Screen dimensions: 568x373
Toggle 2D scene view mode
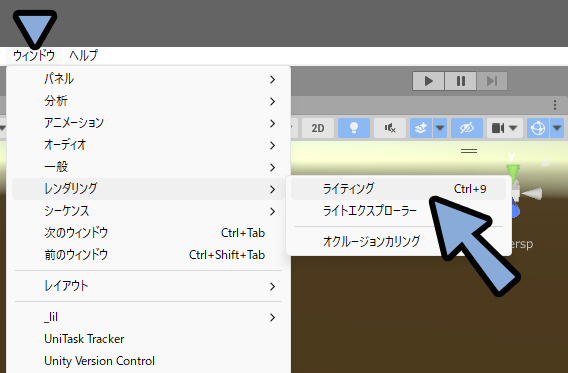318,128
